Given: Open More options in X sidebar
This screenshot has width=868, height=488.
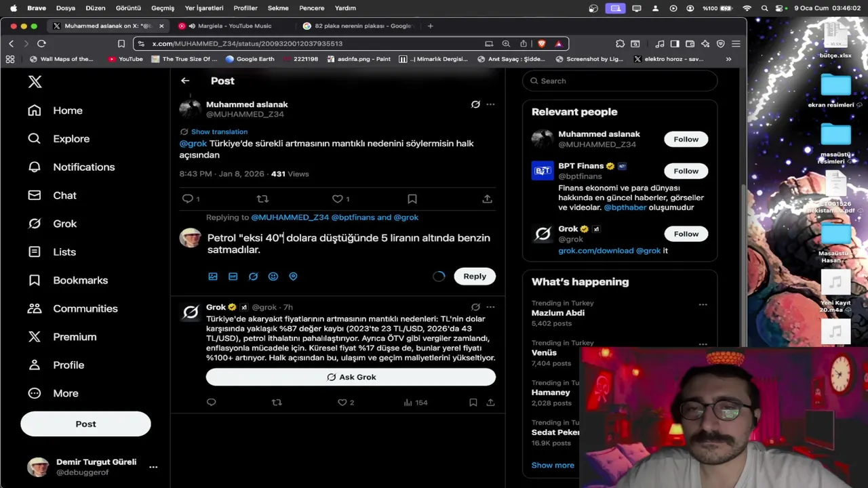Looking at the screenshot, I should point(53,393).
